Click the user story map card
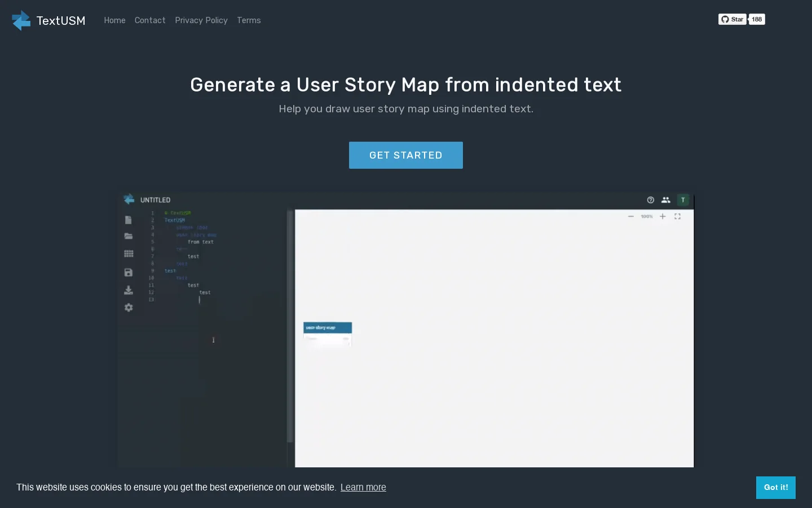The width and height of the screenshot is (812, 508). pyautogui.click(x=328, y=334)
